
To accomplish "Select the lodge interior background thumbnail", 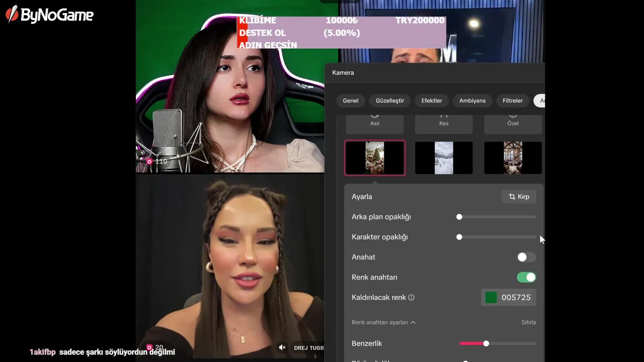I will 513,158.
